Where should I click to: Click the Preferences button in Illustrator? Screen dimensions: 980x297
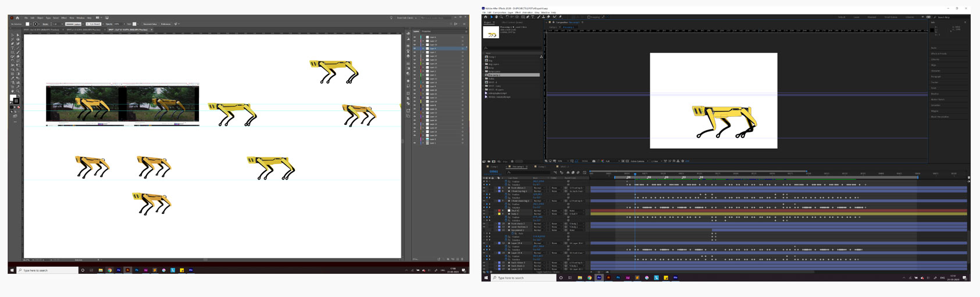[166, 24]
